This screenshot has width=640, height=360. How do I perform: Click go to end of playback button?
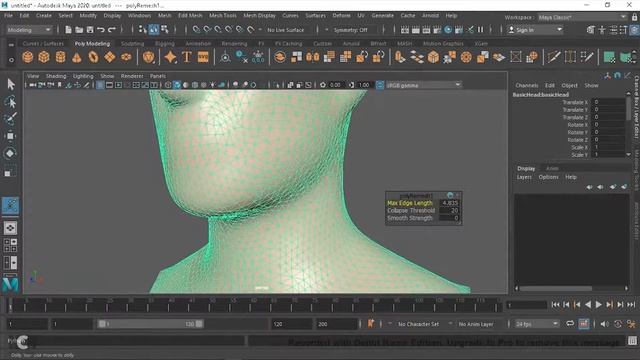pyautogui.click(x=631, y=304)
